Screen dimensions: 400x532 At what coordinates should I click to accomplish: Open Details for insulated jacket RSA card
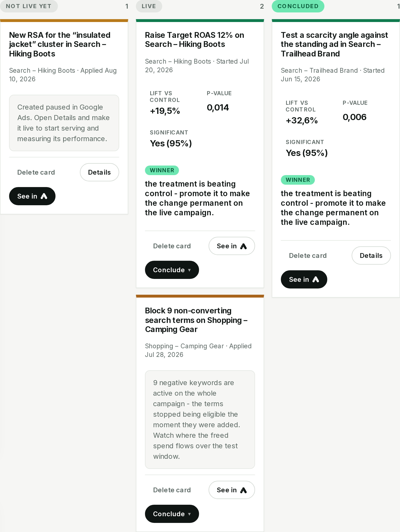pos(99,172)
